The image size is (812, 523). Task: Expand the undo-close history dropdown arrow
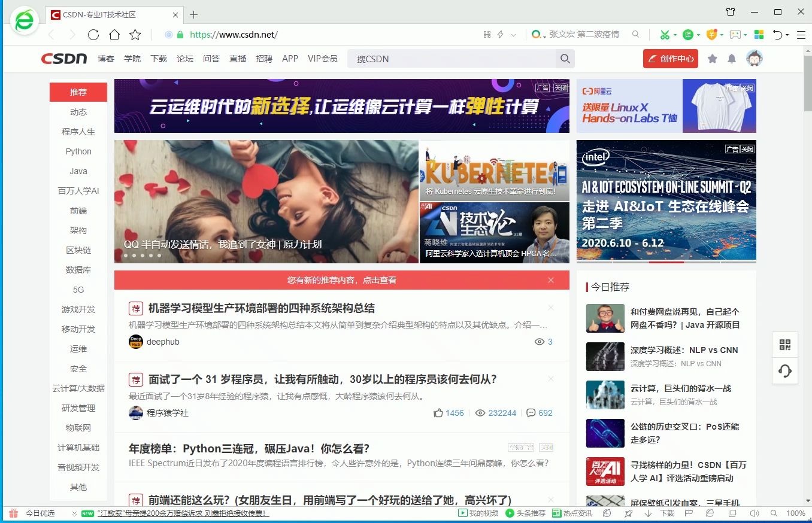click(x=787, y=35)
